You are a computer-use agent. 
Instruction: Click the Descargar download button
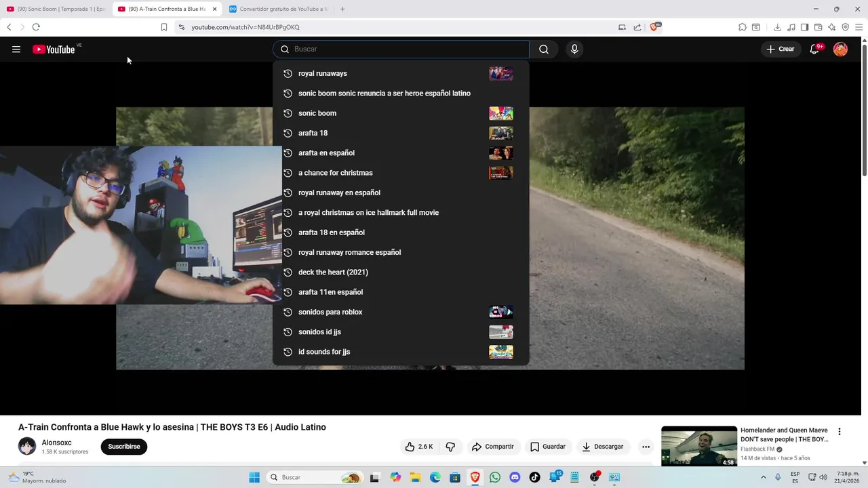coord(603,447)
